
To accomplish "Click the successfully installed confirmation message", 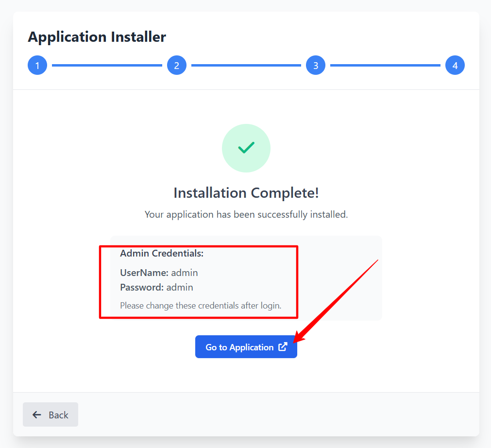I will 246,214.
